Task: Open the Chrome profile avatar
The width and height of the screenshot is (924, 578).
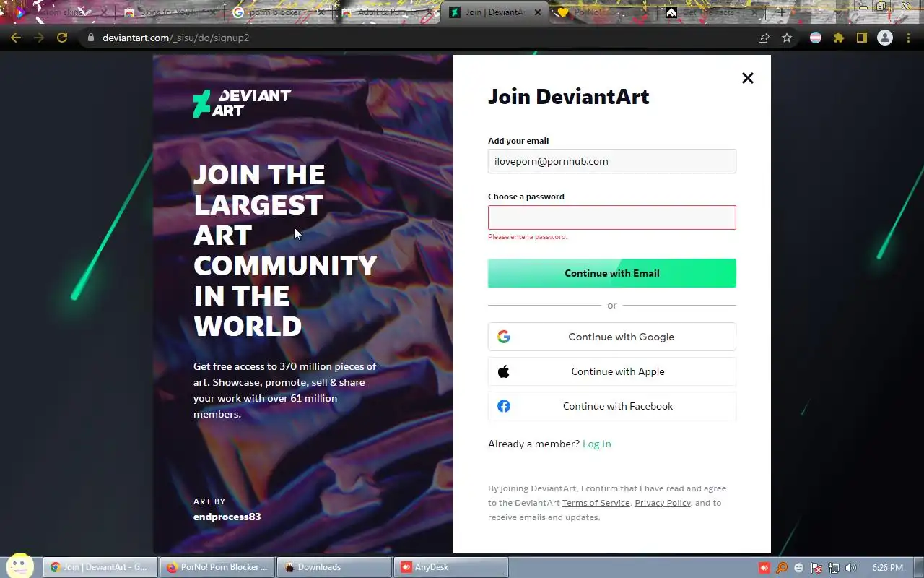Action: tap(885, 38)
